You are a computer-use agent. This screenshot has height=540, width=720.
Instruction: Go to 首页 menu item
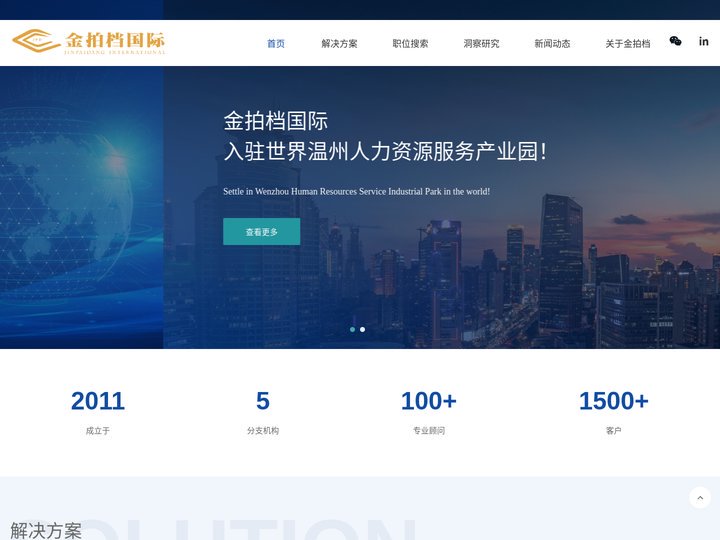(276, 44)
